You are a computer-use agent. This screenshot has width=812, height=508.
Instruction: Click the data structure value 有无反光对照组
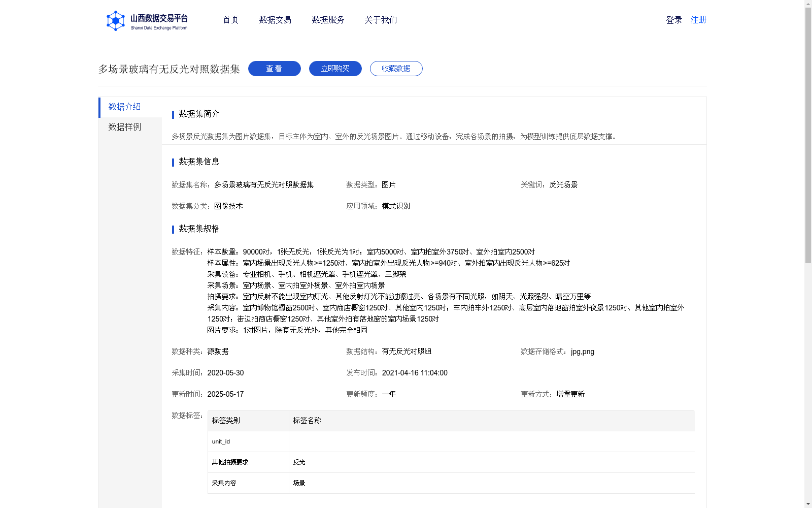tap(407, 352)
